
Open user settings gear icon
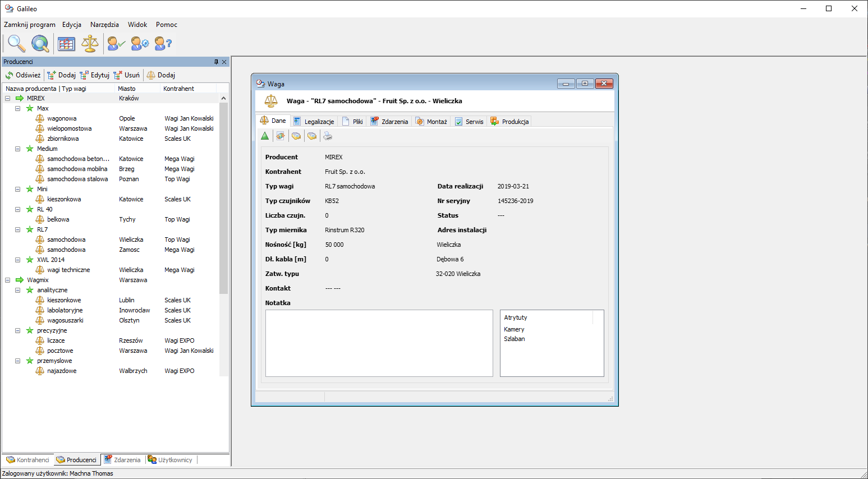tap(140, 43)
